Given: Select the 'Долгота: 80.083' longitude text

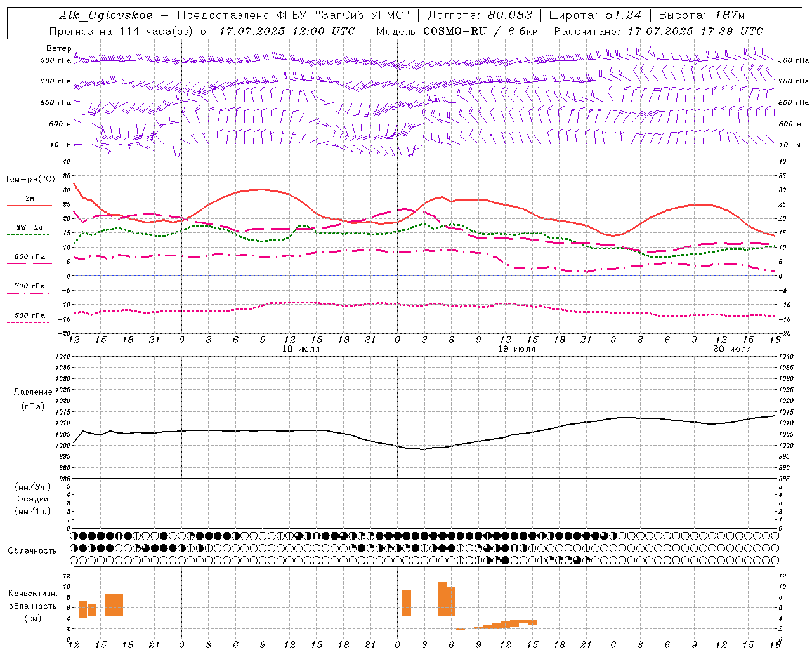Looking at the screenshot, I should pos(480,15).
